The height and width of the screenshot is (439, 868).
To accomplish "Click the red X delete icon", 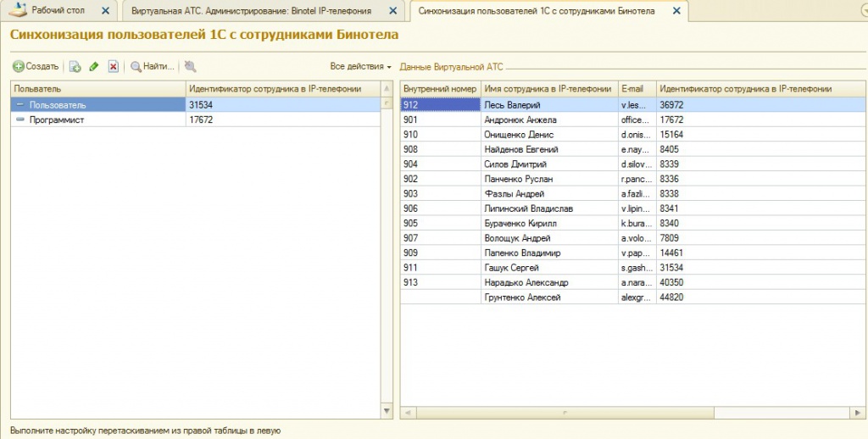I will [113, 66].
